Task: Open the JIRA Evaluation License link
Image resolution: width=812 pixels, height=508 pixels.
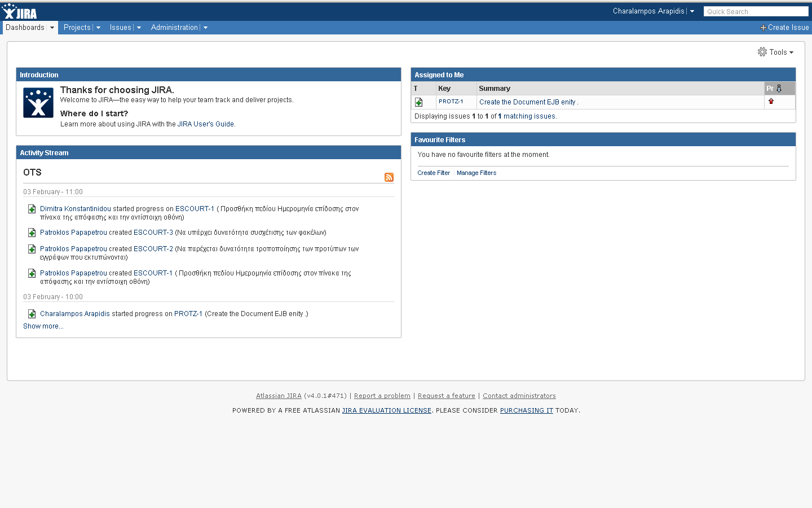Action: click(387, 411)
